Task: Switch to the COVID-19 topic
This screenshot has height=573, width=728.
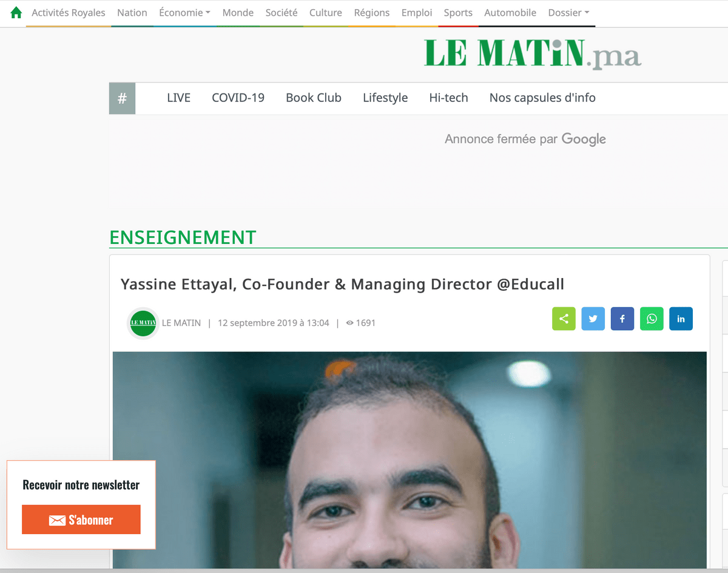Action: (x=238, y=98)
